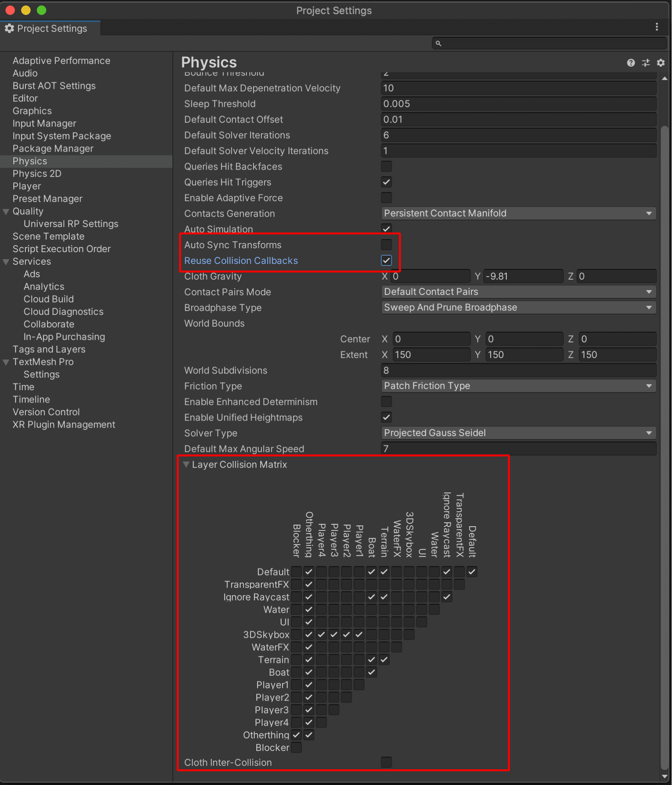Click the Sleep Threshold value field

pyautogui.click(x=518, y=104)
